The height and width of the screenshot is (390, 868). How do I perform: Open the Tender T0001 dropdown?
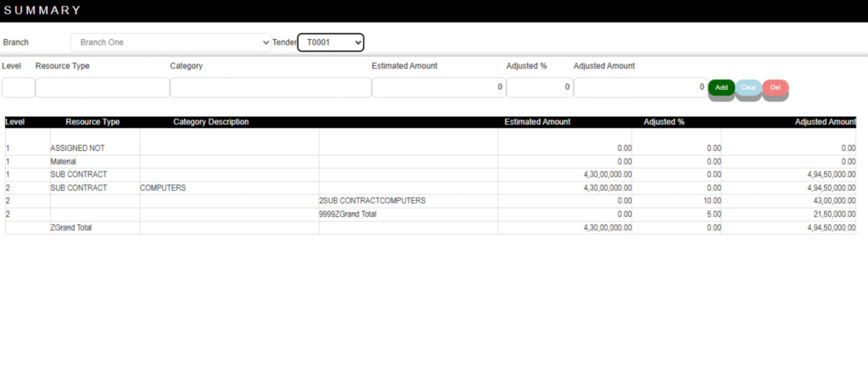click(331, 42)
